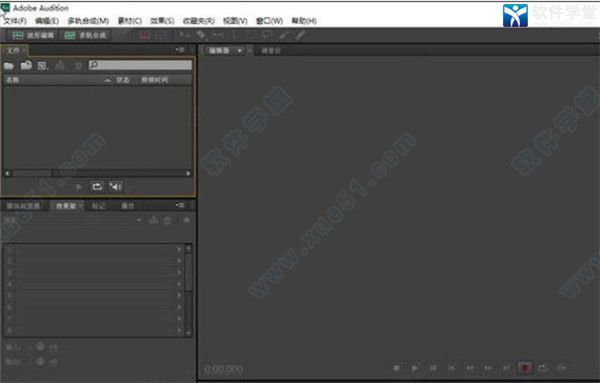Toggle loop playback in Files panel
This screenshot has height=383, width=600.
click(x=97, y=186)
